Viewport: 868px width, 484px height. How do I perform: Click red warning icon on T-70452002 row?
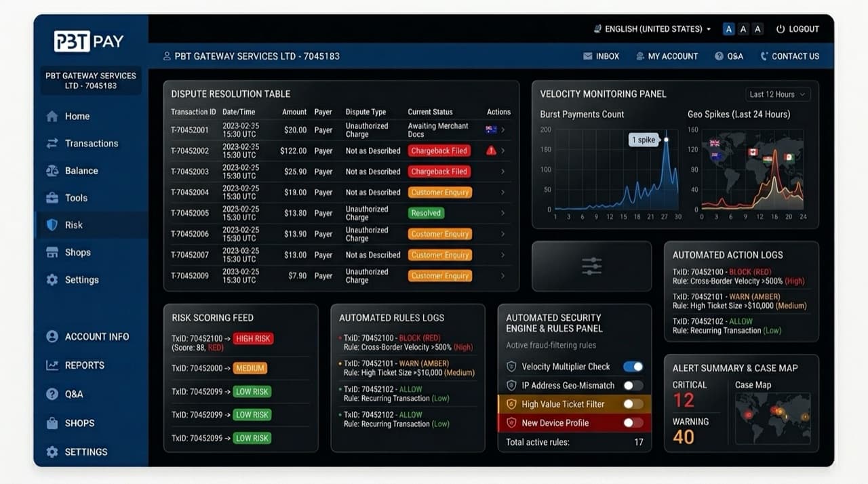click(x=491, y=150)
